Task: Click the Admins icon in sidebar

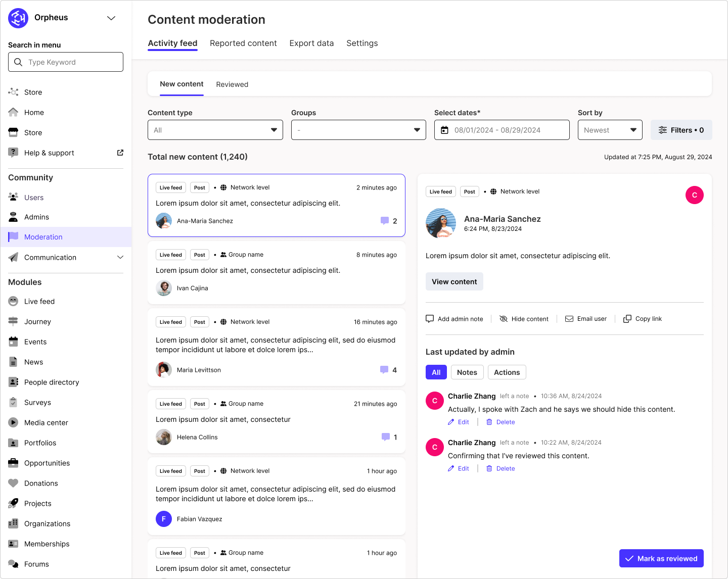Action: click(13, 217)
